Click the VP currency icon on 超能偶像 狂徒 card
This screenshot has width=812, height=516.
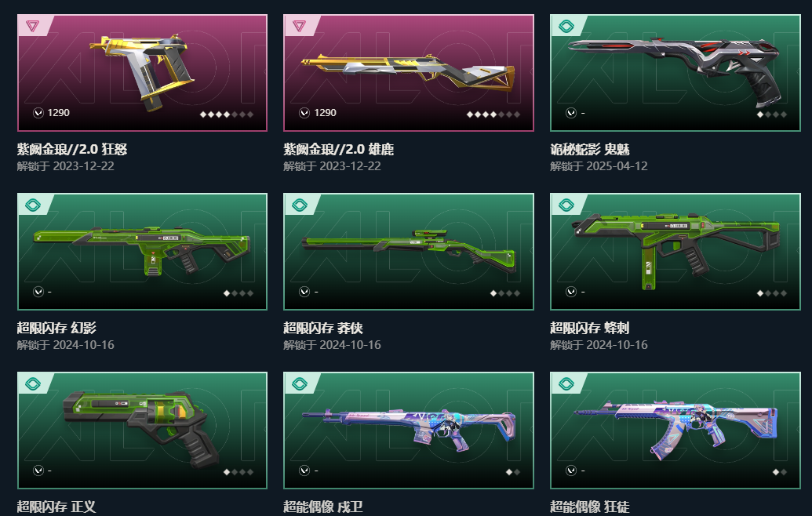coord(571,471)
